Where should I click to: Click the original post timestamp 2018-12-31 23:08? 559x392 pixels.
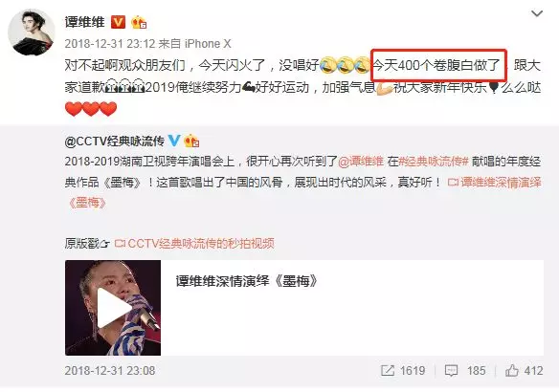pyautogui.click(x=110, y=371)
